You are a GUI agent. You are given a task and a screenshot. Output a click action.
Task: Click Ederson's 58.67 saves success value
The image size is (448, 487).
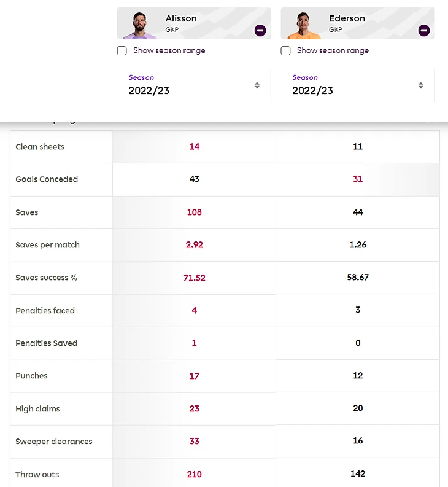click(358, 278)
